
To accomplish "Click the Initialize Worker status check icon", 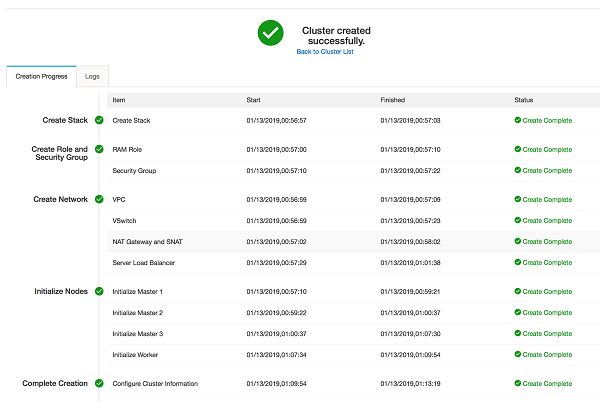I will coord(518,354).
